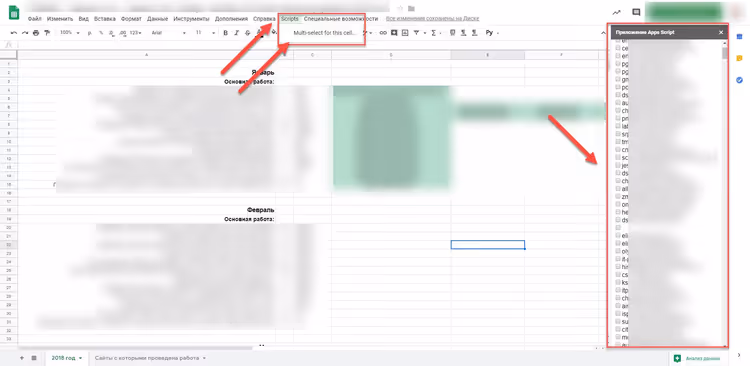Image resolution: width=750 pixels, height=366 pixels.
Task: Open the Данные menu
Action: pyautogui.click(x=157, y=19)
